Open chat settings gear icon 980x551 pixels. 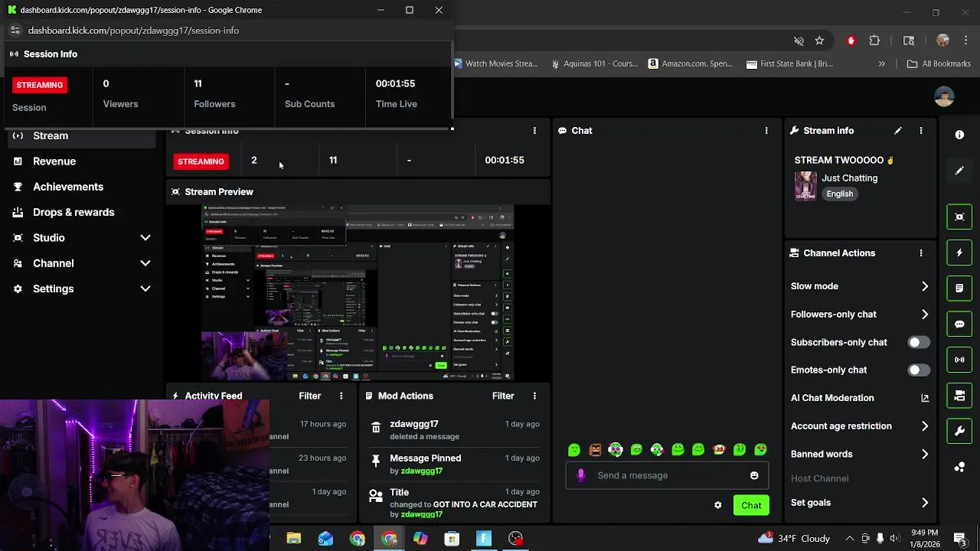(718, 505)
